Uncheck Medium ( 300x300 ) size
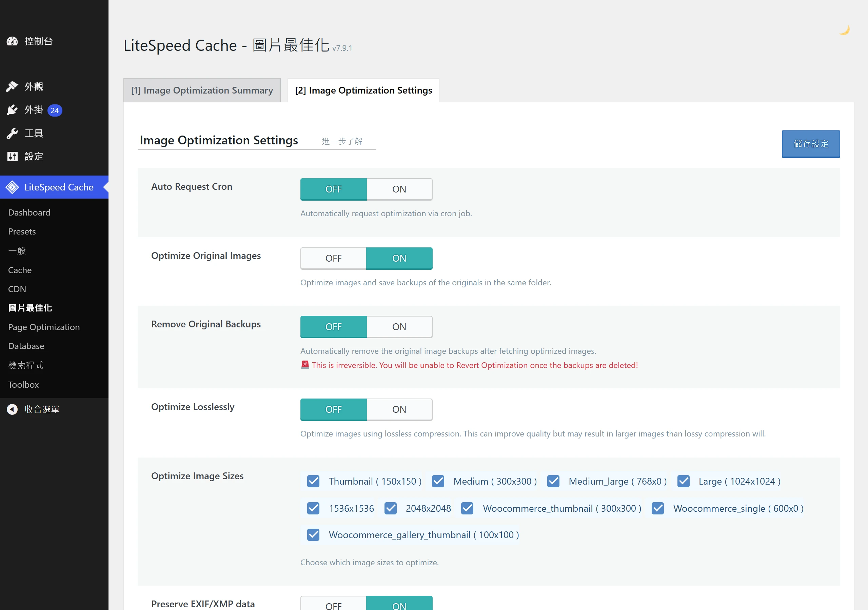Image resolution: width=868 pixels, height=610 pixels. coord(438,482)
